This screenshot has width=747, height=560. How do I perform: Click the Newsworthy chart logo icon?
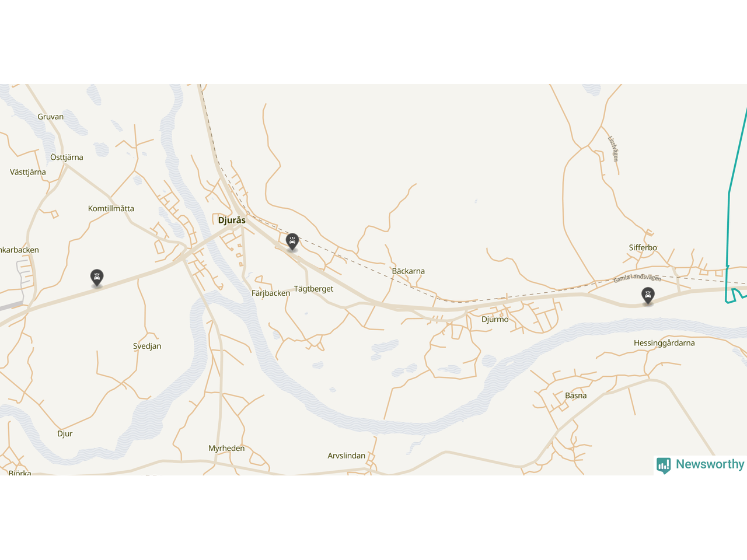[664, 465]
